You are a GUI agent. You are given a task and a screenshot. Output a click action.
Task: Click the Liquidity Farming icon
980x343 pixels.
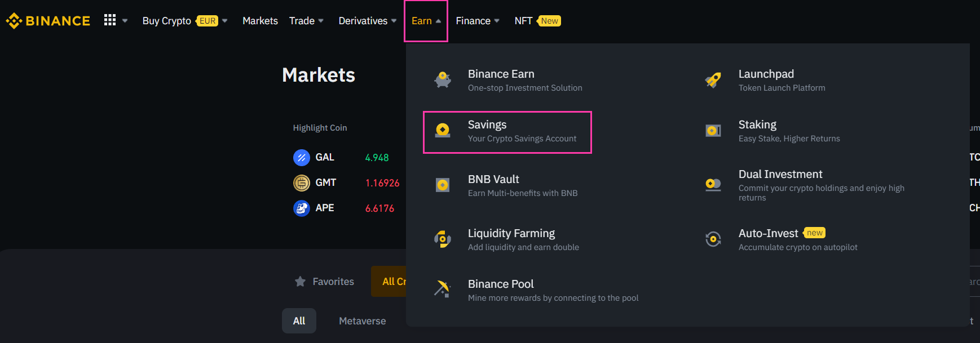[x=443, y=239]
